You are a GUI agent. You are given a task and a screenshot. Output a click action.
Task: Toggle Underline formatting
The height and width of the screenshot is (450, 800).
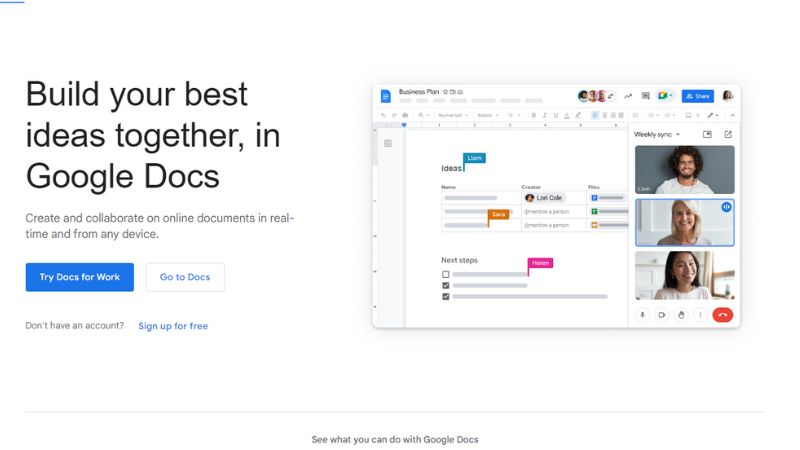556,115
